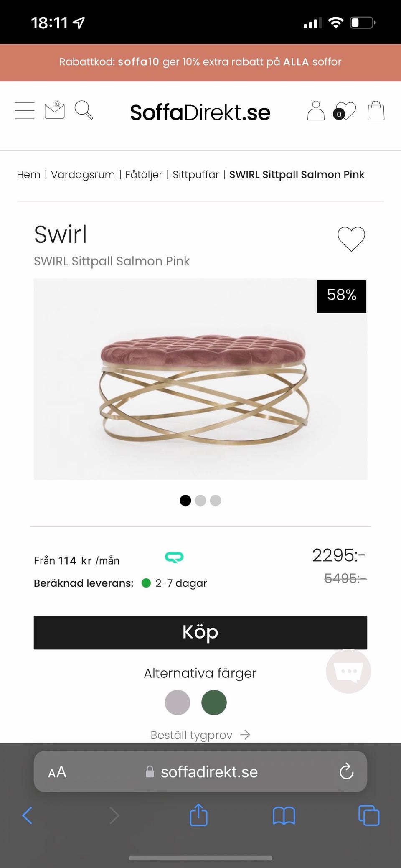This screenshot has height=868, width=401.
Task: Open the user account icon
Action: click(x=316, y=111)
